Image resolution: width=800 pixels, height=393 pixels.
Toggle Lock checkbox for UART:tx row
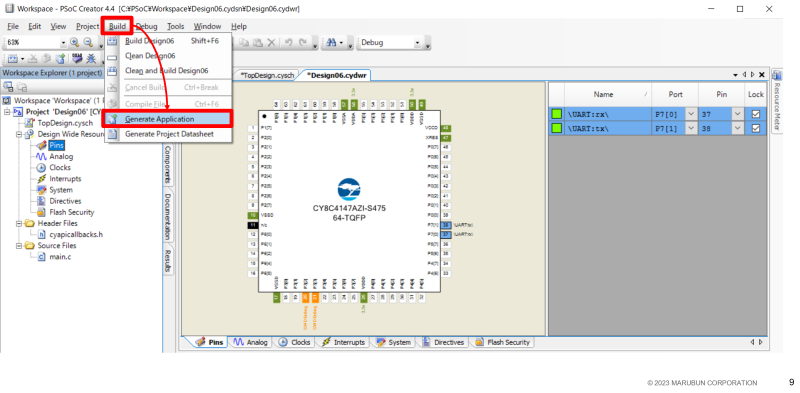[756, 128]
